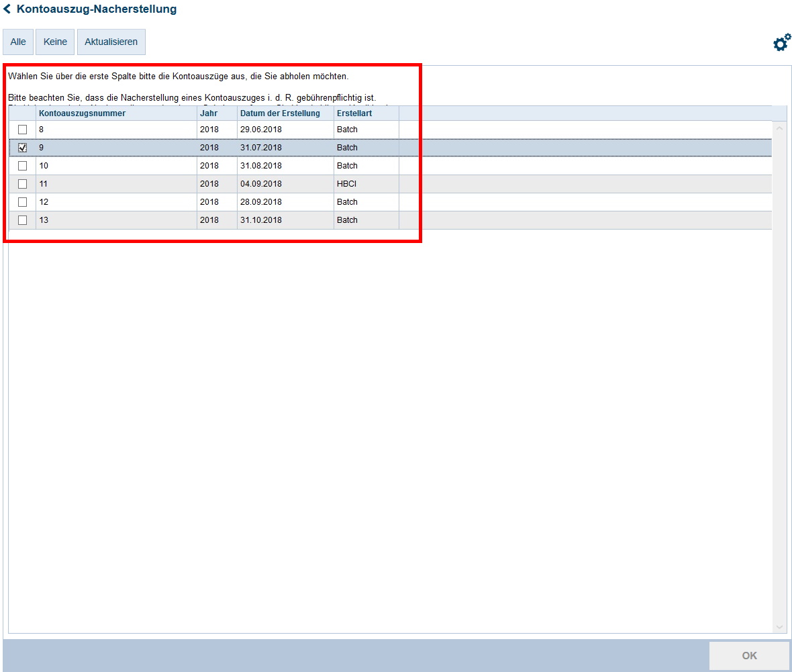The image size is (792, 672).
Task: Enable the checkbox for statement 11 (HBCI)
Action: coord(22,184)
